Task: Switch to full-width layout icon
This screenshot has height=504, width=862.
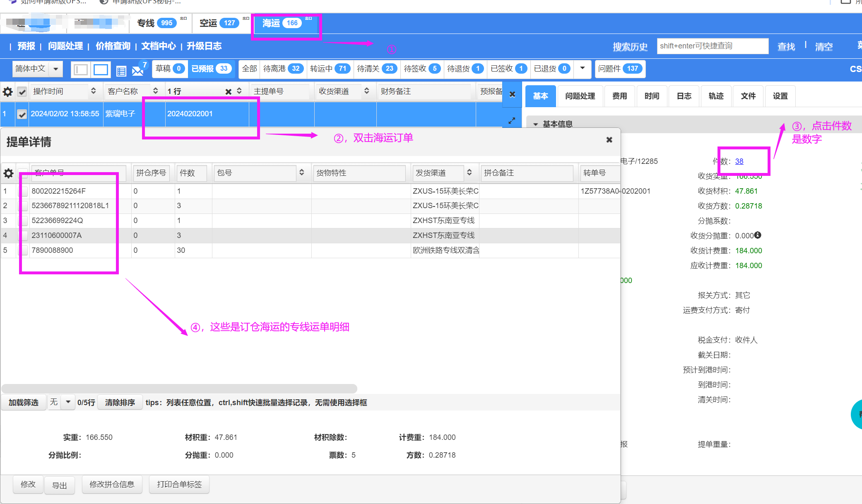Action: (x=101, y=70)
